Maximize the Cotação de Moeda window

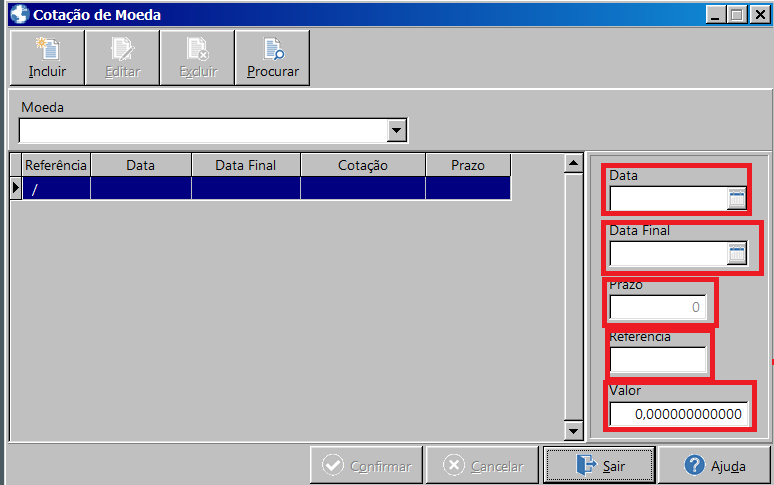pyautogui.click(x=737, y=14)
